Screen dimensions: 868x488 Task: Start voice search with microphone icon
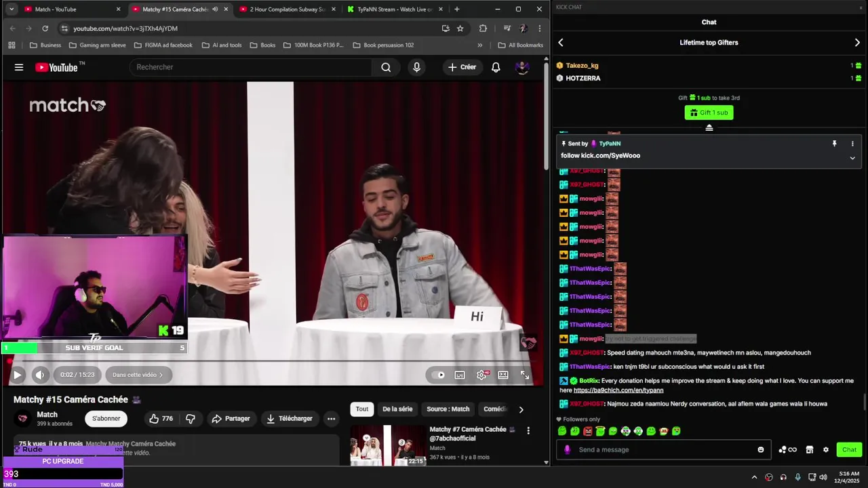coord(416,67)
